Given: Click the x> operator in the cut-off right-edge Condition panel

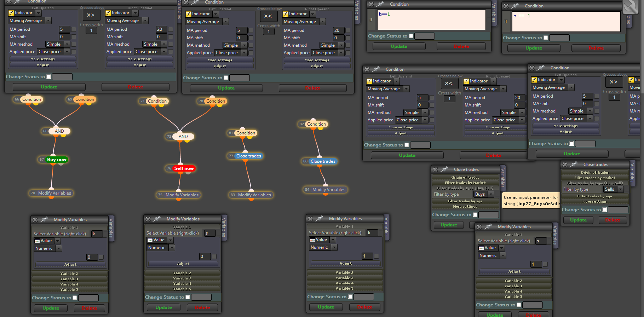Looking at the screenshot, I should coord(614,82).
